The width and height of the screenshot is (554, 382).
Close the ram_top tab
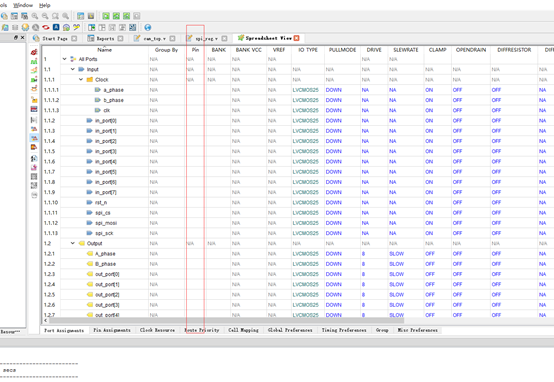[x=172, y=39]
